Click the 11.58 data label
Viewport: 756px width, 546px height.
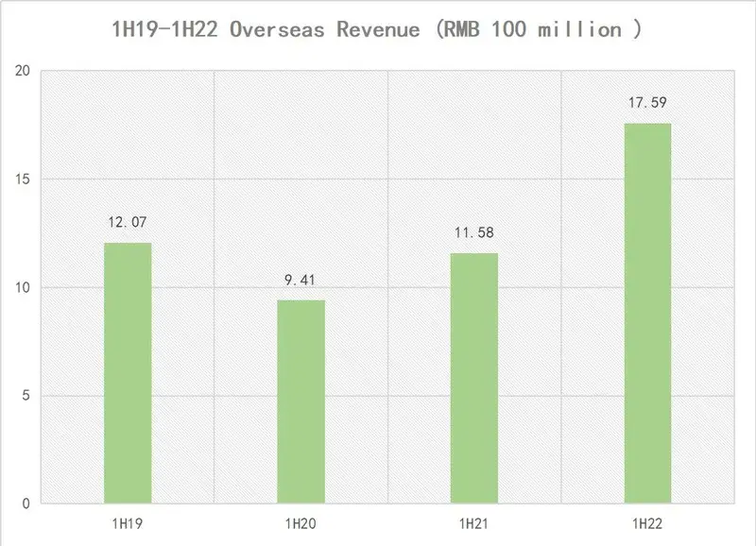tap(473, 233)
